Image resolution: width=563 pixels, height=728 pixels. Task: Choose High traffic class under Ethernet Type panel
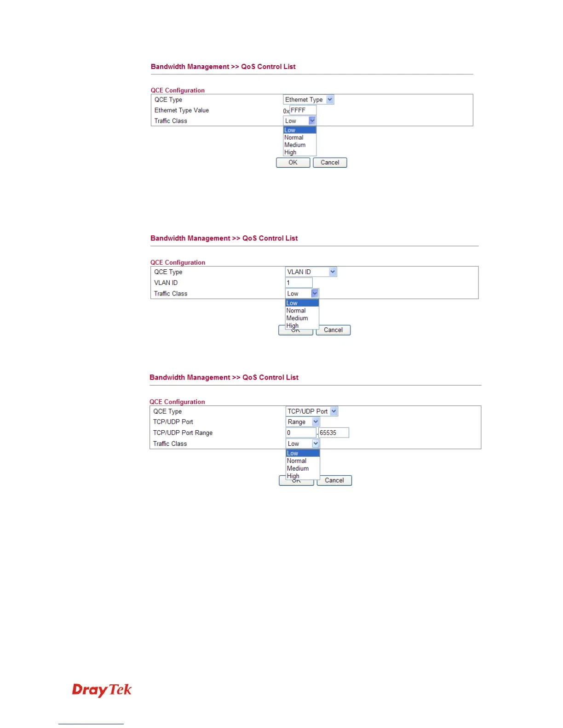(291, 152)
